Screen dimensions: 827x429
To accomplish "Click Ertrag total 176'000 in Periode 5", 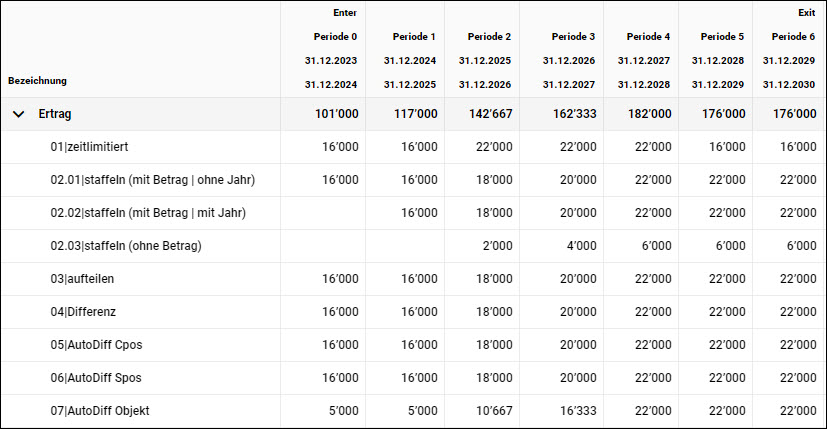I will point(724,114).
